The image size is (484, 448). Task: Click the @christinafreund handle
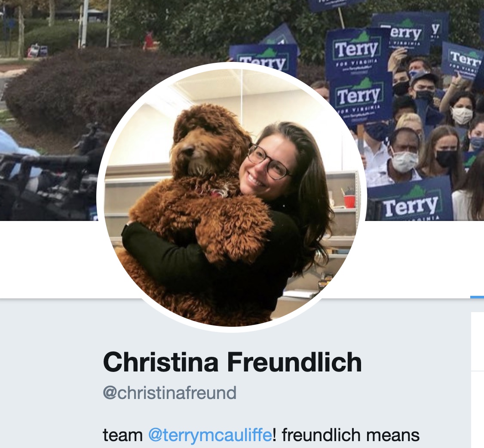tap(169, 393)
